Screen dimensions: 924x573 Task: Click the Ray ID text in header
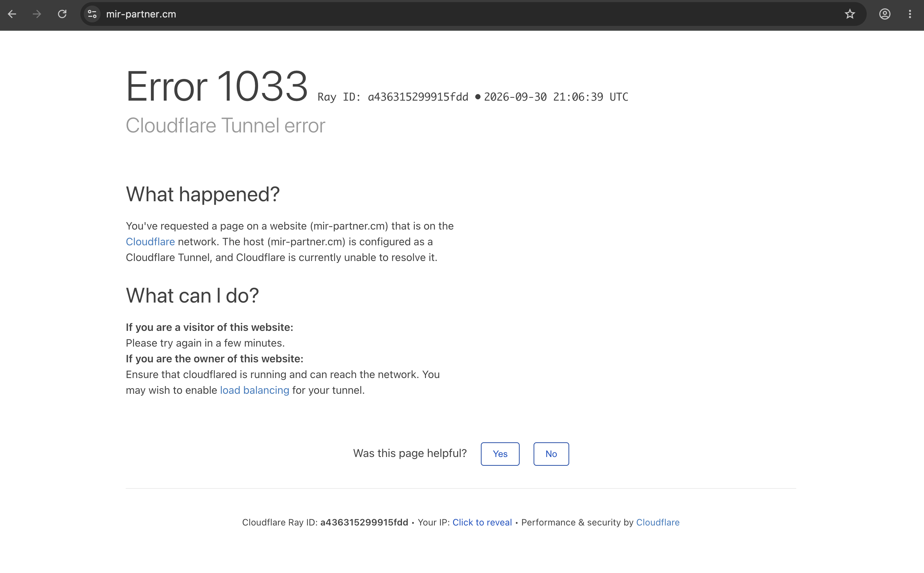(x=393, y=97)
